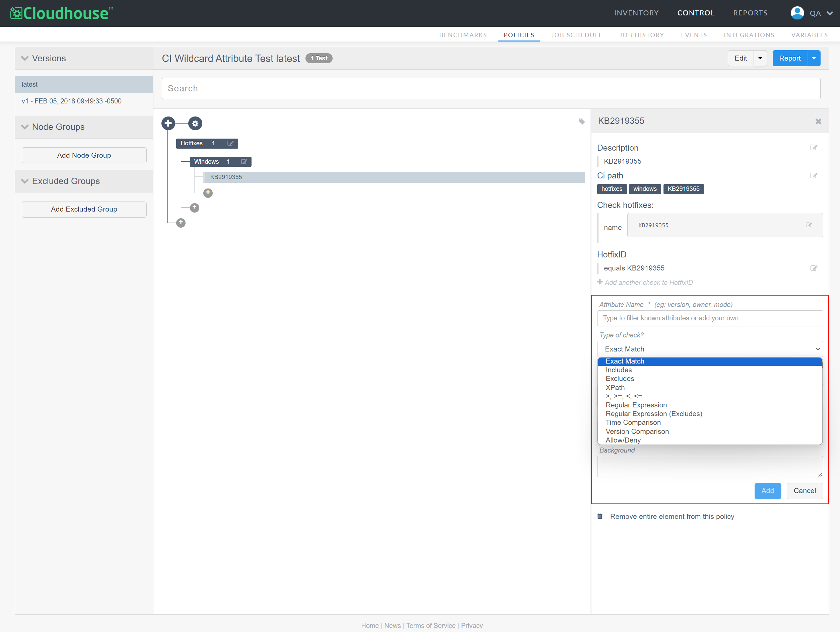Add a check below KB2919355 with plus icon
The image size is (840, 632).
point(208,193)
